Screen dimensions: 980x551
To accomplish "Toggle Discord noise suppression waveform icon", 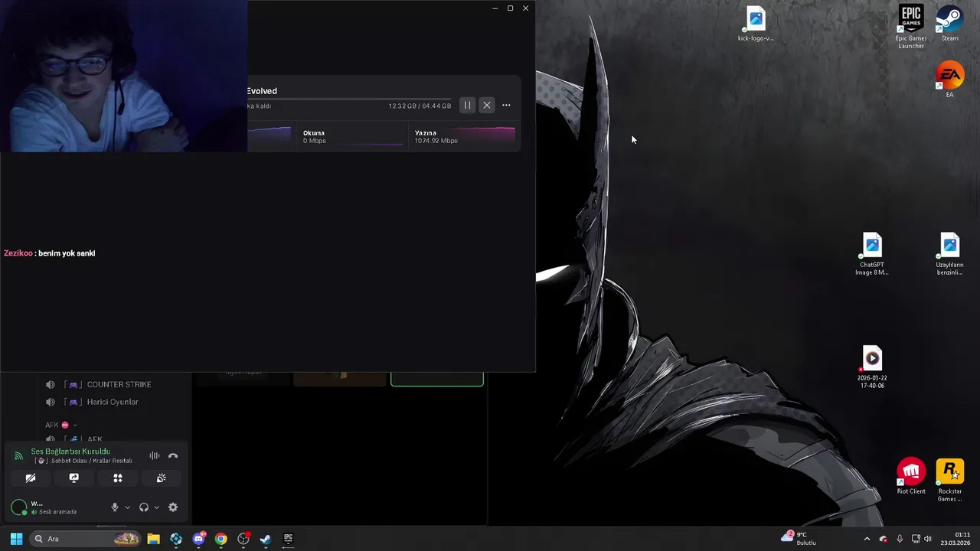I will [x=155, y=455].
